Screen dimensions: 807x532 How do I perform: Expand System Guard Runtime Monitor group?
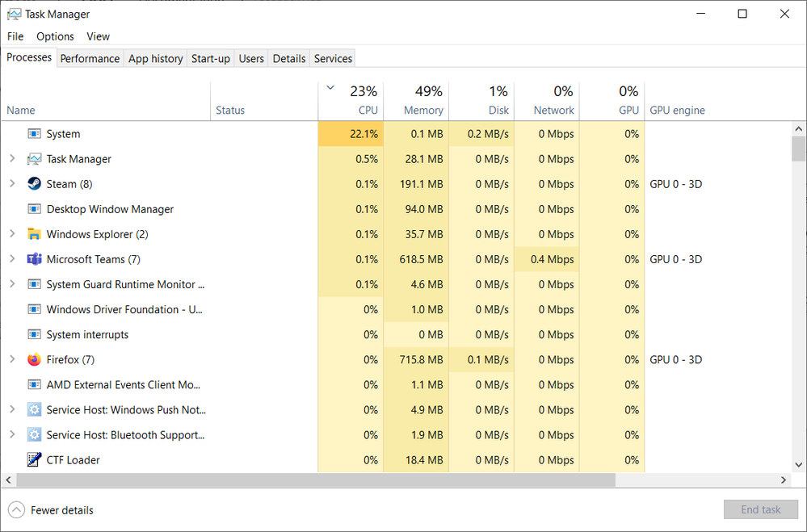12,284
